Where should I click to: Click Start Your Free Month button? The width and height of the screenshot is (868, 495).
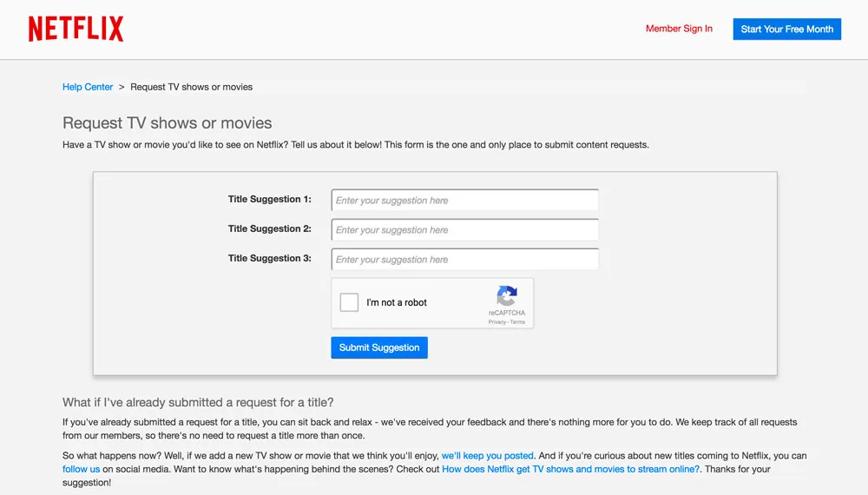point(786,30)
